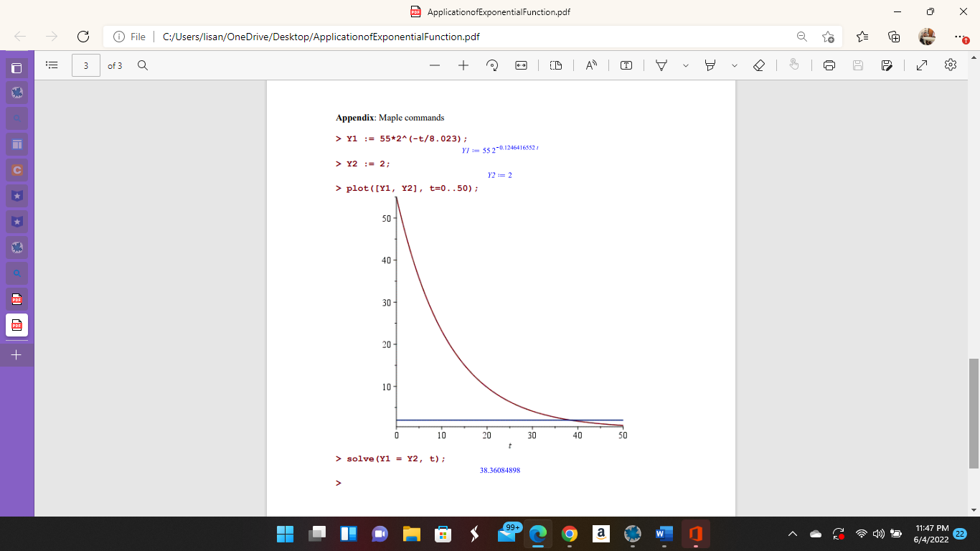This screenshot has height=551, width=980.
Task: Open the Favorites list
Action: (862, 37)
